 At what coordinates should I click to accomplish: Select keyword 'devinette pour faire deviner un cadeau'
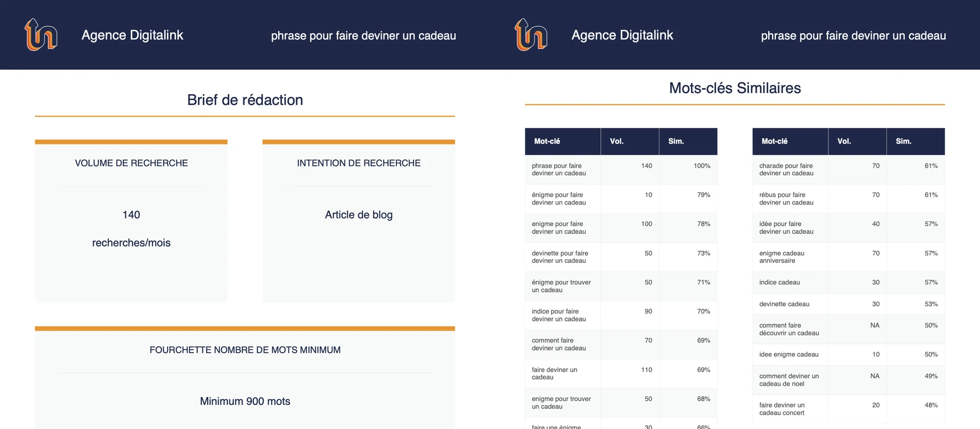[560, 257]
